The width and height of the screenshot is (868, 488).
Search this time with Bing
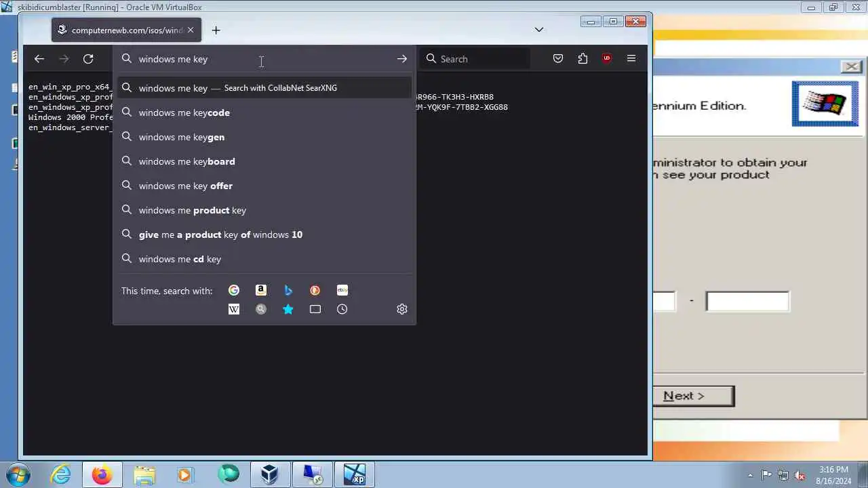[x=288, y=290]
